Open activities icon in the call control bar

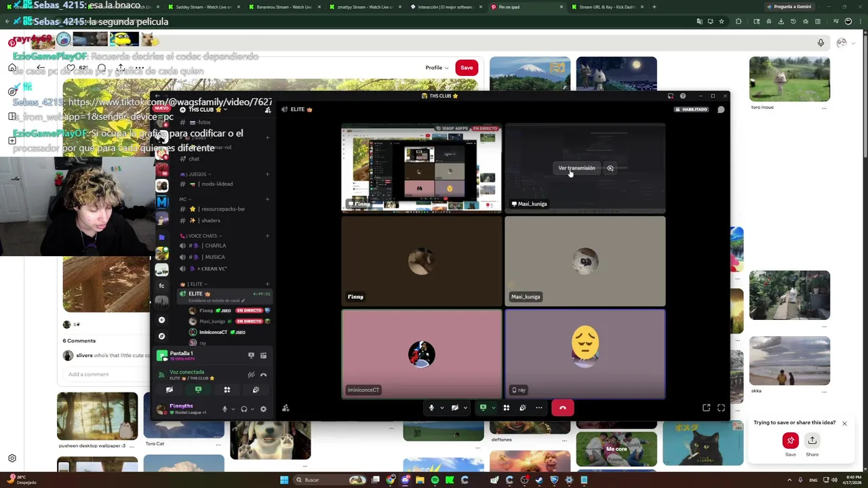[506, 408]
